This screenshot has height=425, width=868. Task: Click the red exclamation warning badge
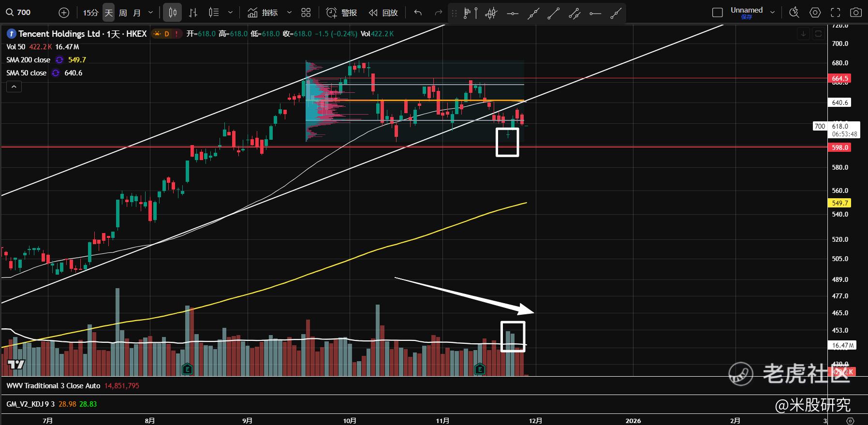tap(177, 34)
